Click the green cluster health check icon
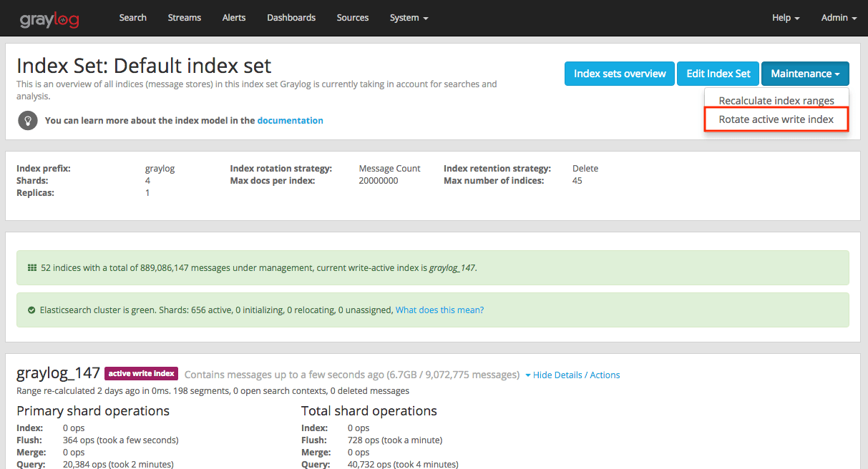Viewport: 868px width, 469px height. click(x=31, y=310)
